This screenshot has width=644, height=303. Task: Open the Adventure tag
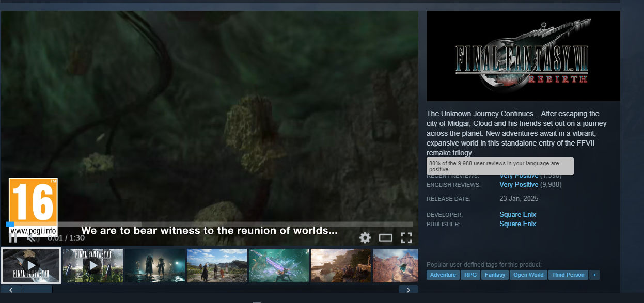coord(443,275)
